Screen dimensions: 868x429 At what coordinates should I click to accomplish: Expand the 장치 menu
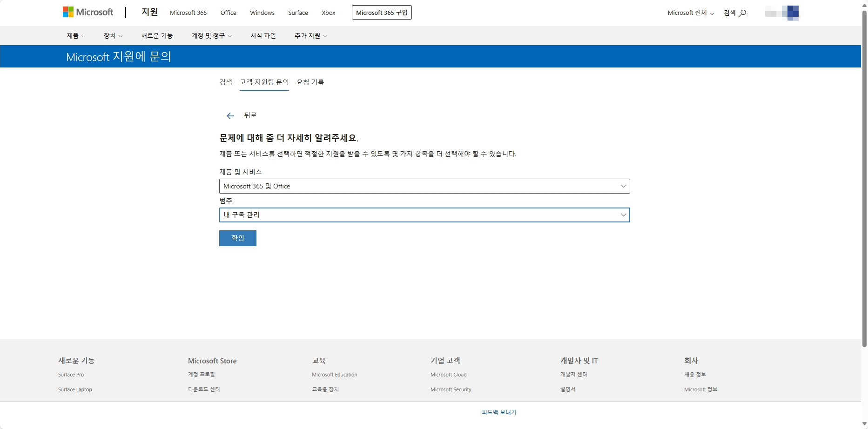(x=113, y=36)
